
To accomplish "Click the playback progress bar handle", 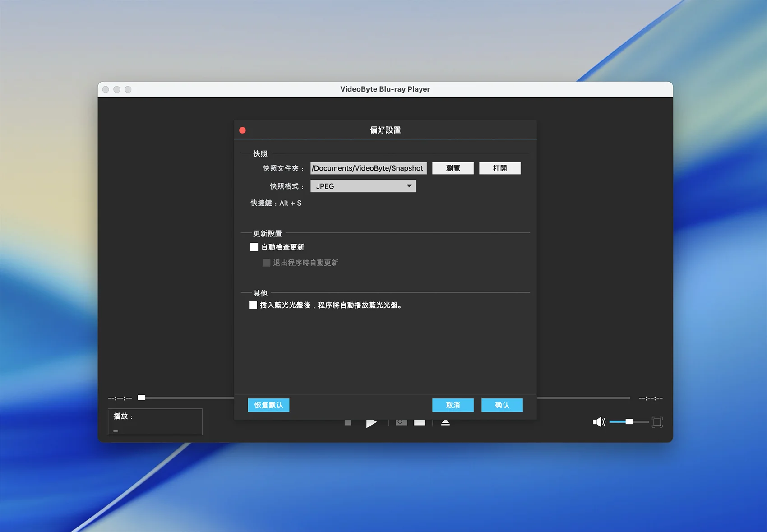I will (142, 398).
